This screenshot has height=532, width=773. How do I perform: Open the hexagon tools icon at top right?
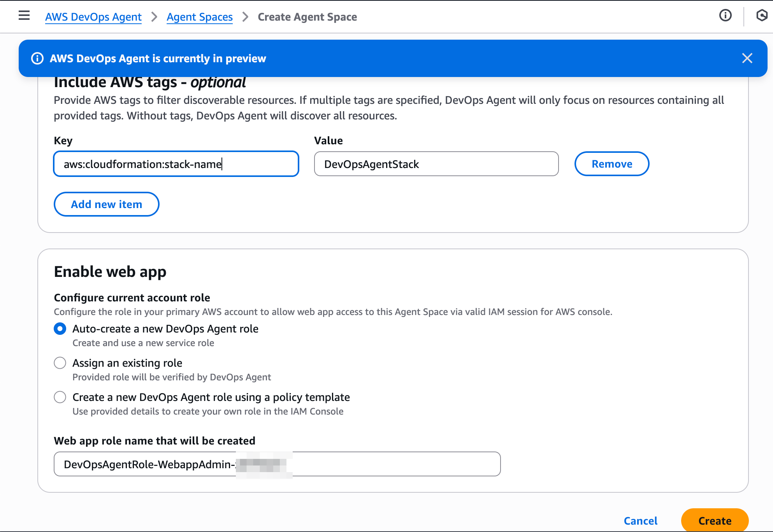click(761, 16)
